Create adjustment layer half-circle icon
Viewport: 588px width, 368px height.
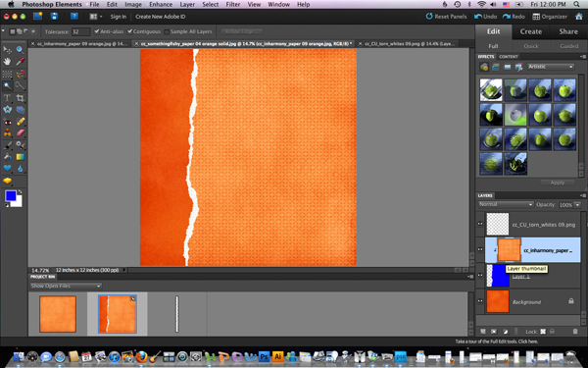point(505,332)
